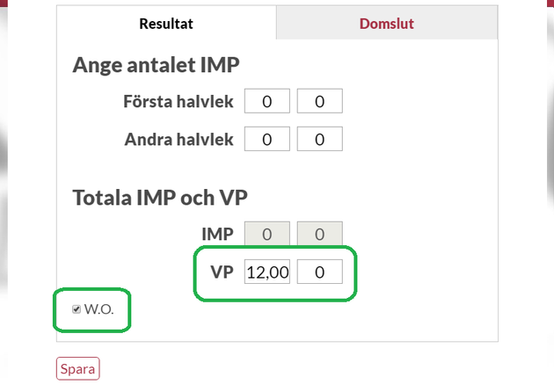Screen dimensions: 554x392
Task: Click Totala IMP och VP heading
Action: [x=160, y=197]
